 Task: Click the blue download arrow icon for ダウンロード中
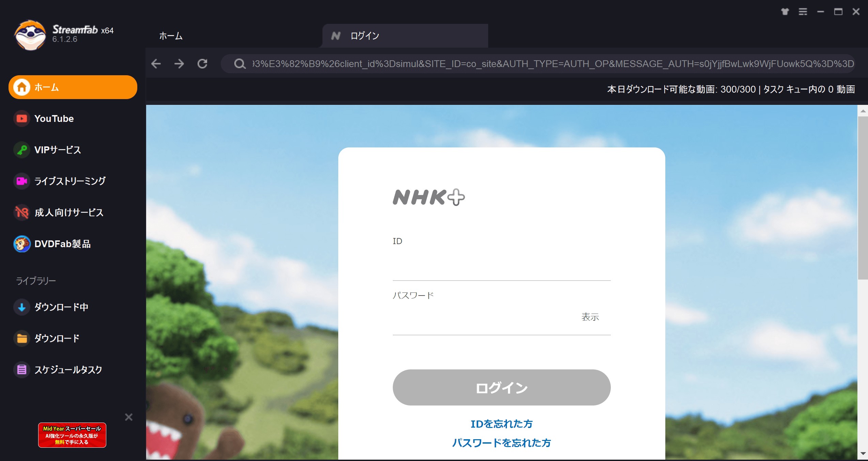click(22, 307)
